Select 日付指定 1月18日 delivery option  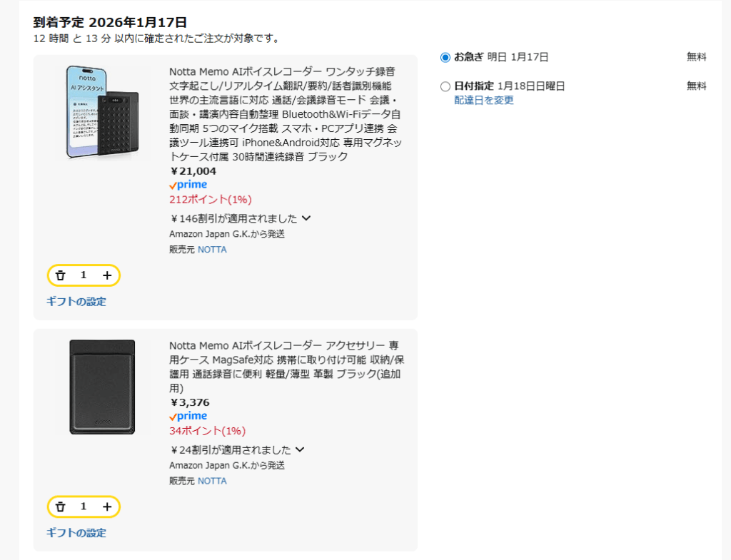point(445,86)
